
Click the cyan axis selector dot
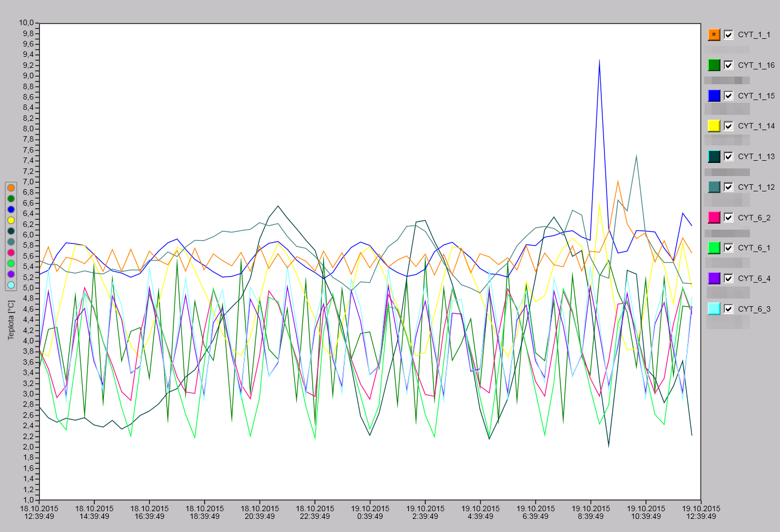[11, 285]
